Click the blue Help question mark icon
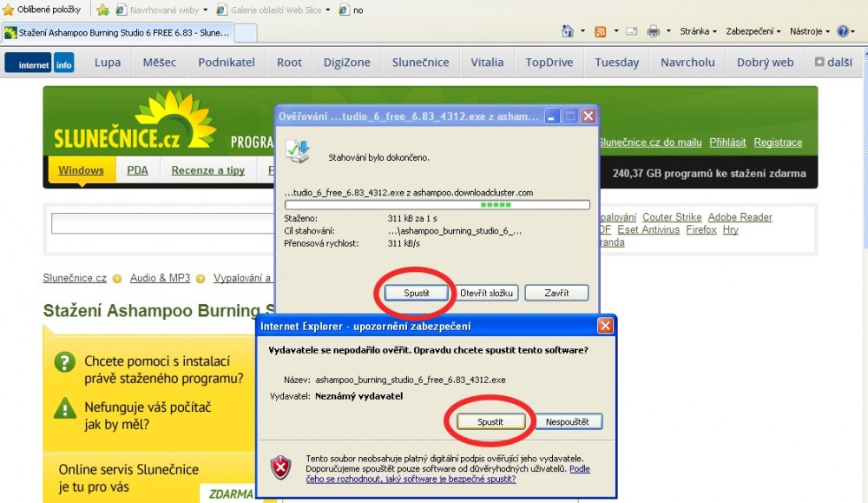 pyautogui.click(x=841, y=31)
